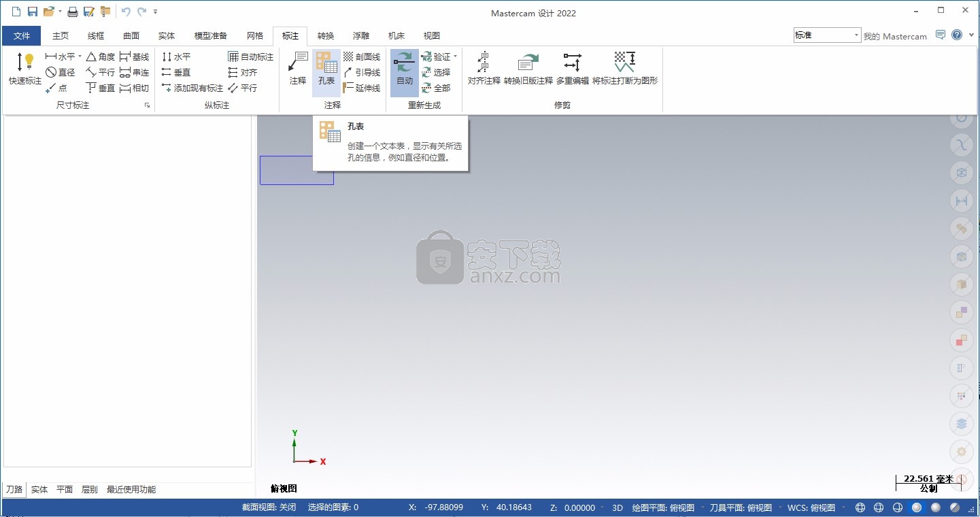Click the layers stack icon in right selection bar
Image resolution: width=980 pixels, height=517 pixels.
(962, 424)
